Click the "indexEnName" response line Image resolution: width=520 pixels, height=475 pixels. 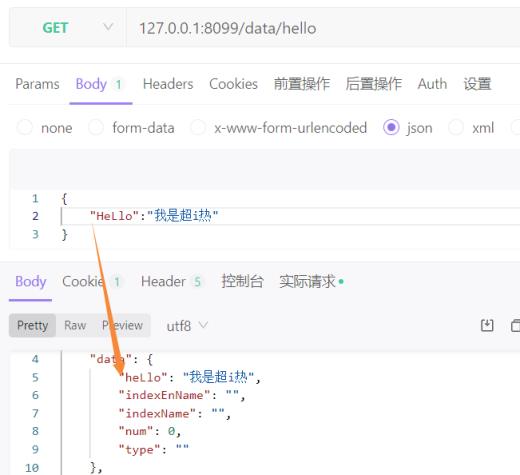(182, 396)
